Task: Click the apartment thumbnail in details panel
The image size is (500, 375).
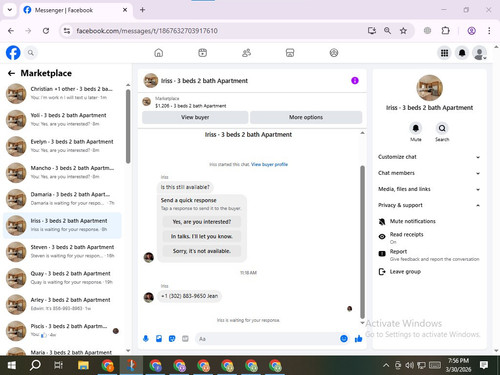Action: (429, 88)
